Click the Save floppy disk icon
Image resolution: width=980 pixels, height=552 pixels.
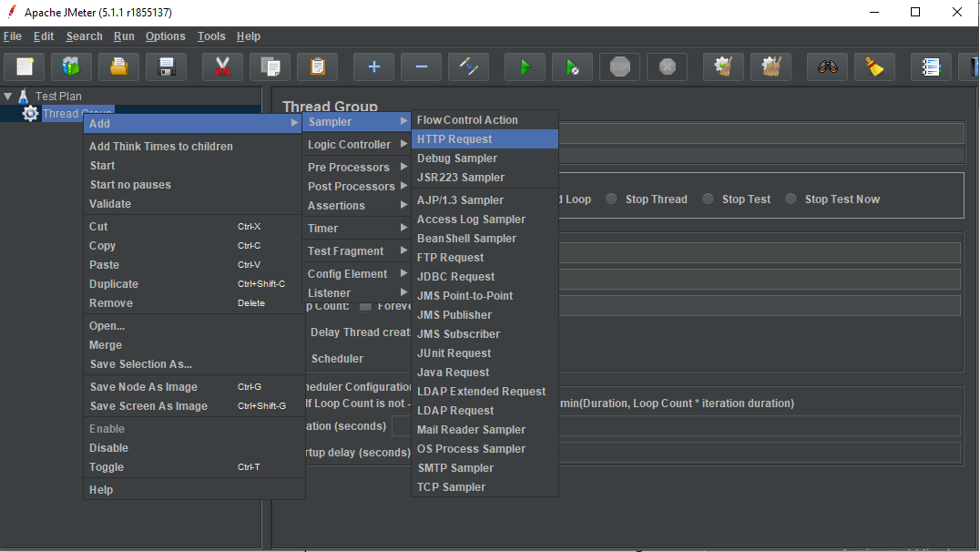point(166,66)
